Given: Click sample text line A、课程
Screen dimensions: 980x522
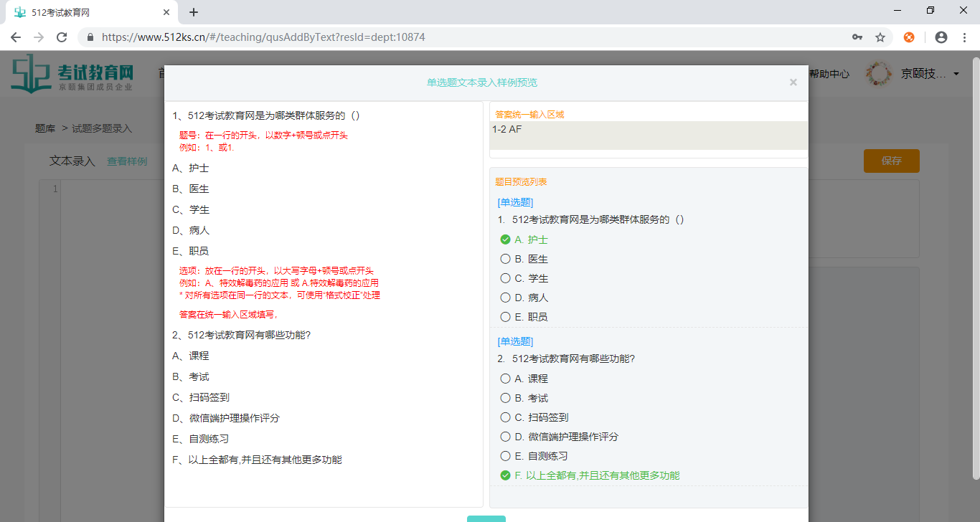Looking at the screenshot, I should point(191,356).
